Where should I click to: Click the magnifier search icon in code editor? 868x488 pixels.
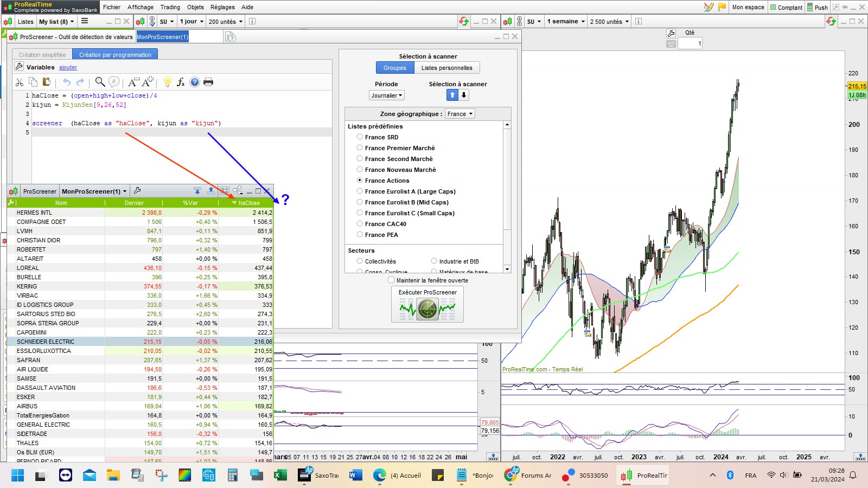[x=100, y=82]
